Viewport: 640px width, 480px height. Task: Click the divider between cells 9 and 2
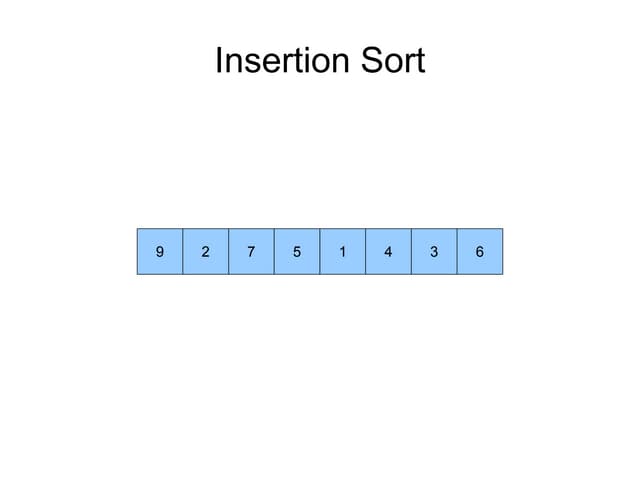[183, 251]
